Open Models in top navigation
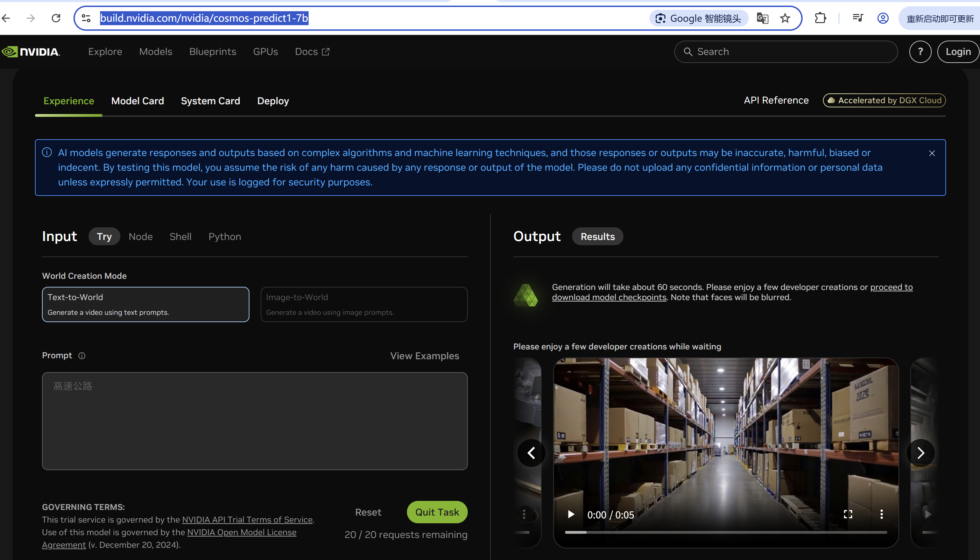 click(156, 51)
